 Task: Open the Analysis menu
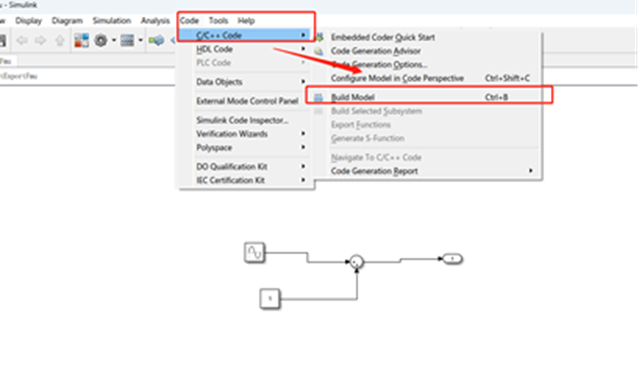(x=155, y=21)
